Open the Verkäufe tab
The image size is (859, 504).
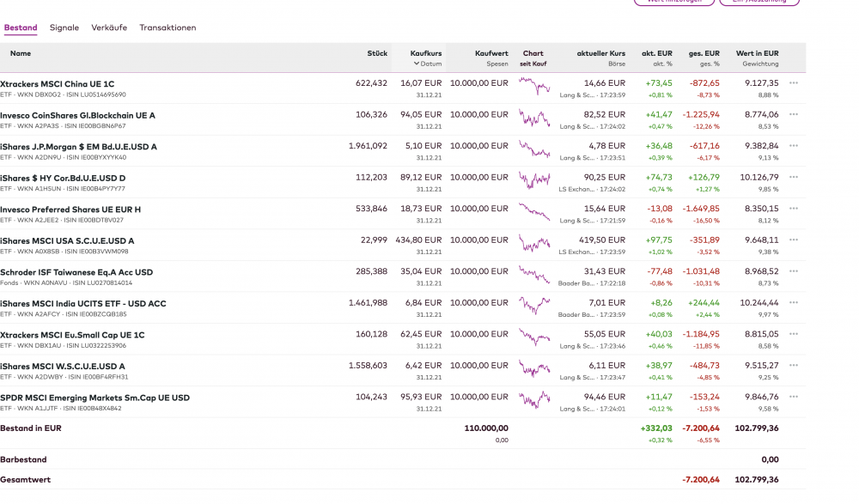[x=109, y=27]
